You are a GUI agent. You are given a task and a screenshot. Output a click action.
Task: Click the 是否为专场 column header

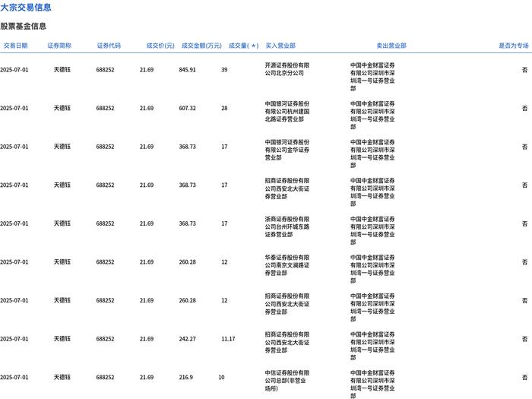click(513, 46)
